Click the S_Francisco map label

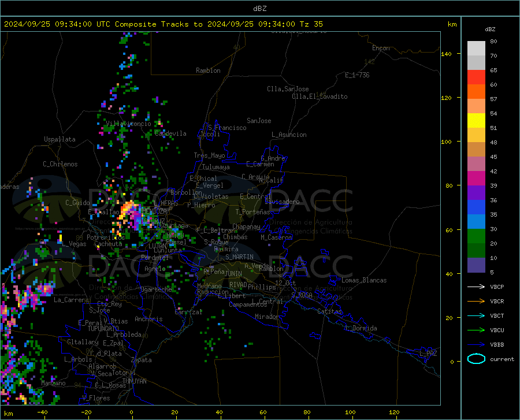point(227,128)
